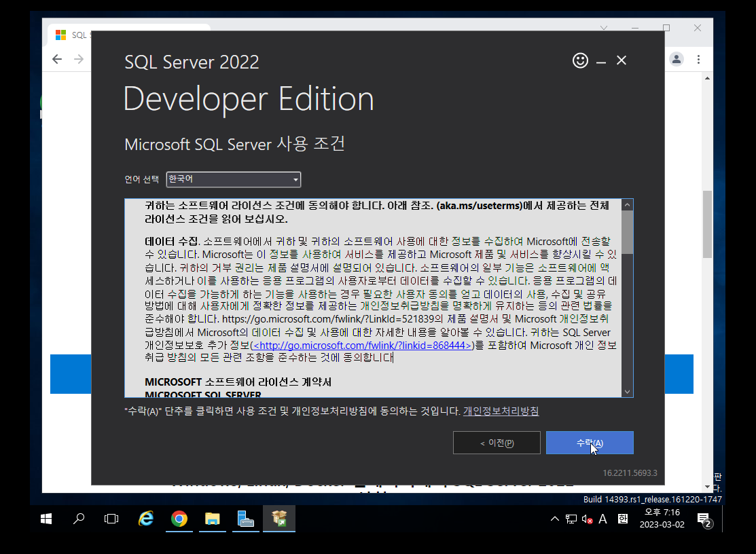Click 'Microsoft SQL Server 사용 조건' heading
This screenshot has height=554, width=756.
click(x=235, y=144)
